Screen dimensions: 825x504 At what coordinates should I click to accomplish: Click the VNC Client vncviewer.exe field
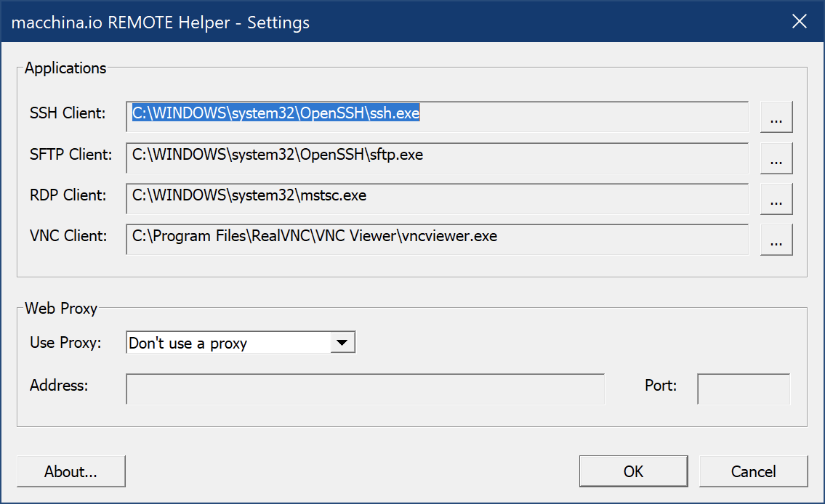pyautogui.click(x=438, y=240)
